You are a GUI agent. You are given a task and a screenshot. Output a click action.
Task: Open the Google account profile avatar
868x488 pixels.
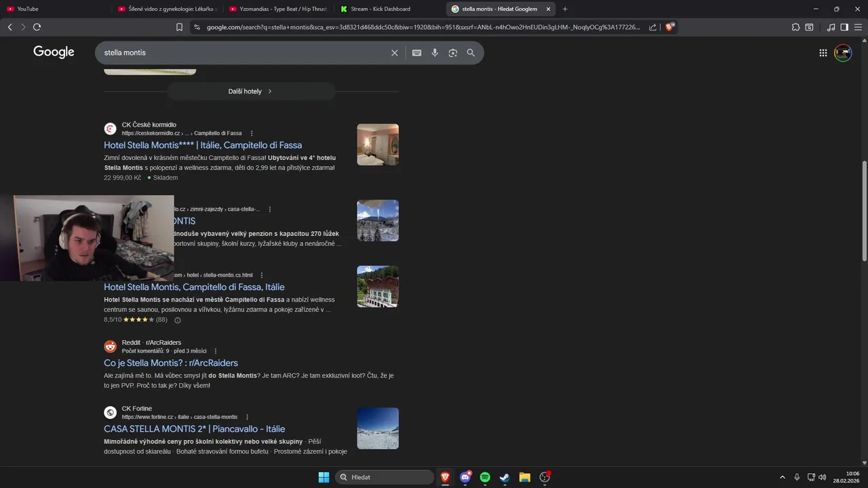click(x=843, y=53)
